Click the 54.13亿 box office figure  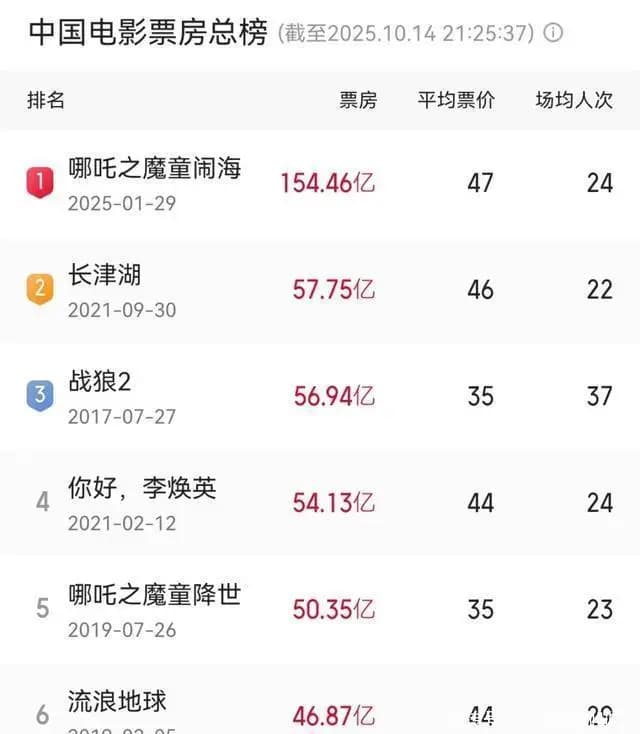(333, 502)
